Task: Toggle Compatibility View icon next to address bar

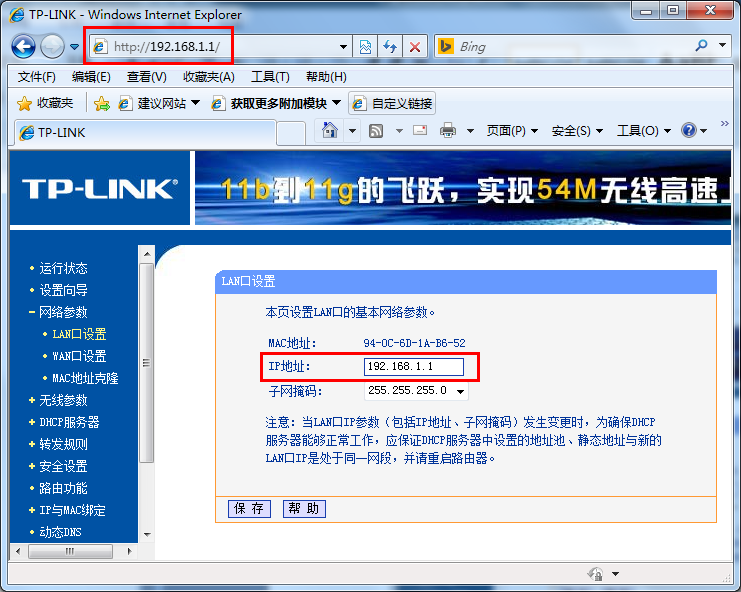Action: [x=365, y=47]
